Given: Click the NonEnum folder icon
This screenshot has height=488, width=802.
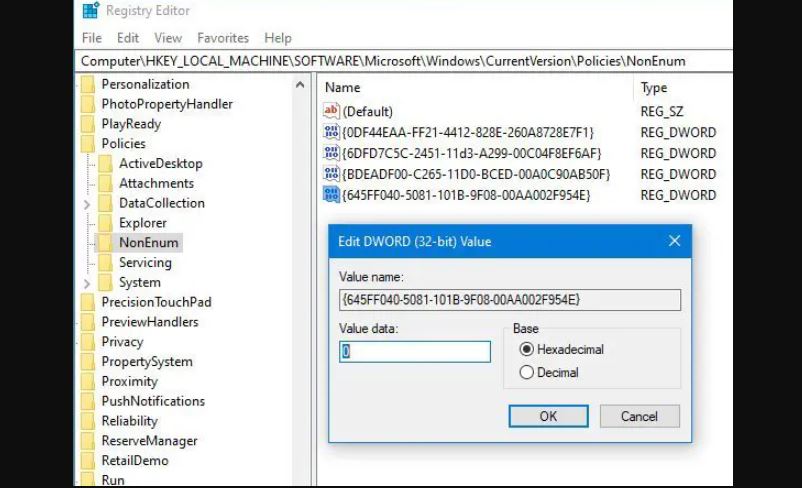Looking at the screenshot, I should tap(105, 242).
